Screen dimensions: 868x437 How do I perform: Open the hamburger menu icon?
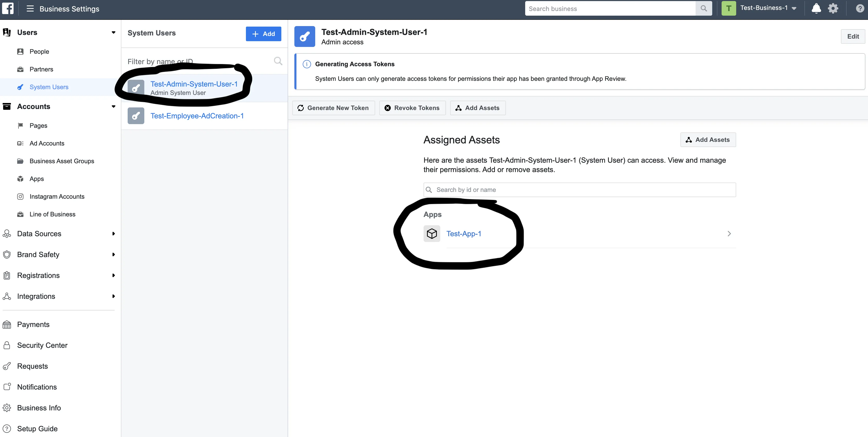click(x=30, y=8)
